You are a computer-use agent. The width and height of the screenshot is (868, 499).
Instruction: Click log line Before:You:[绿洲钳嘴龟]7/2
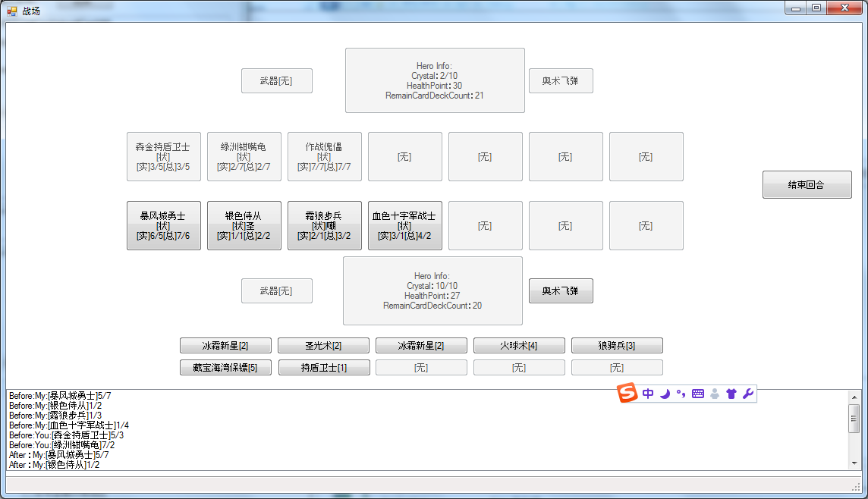(x=62, y=445)
